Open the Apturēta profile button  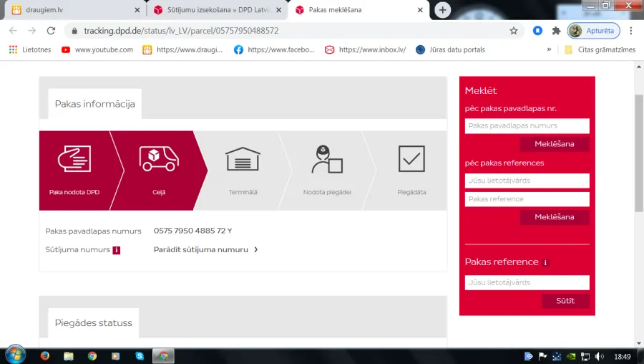click(x=593, y=31)
